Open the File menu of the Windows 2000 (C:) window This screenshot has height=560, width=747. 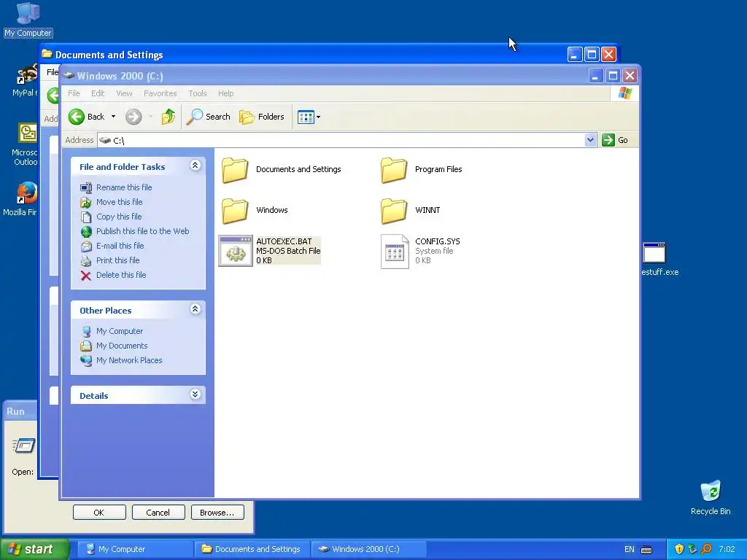[74, 93]
